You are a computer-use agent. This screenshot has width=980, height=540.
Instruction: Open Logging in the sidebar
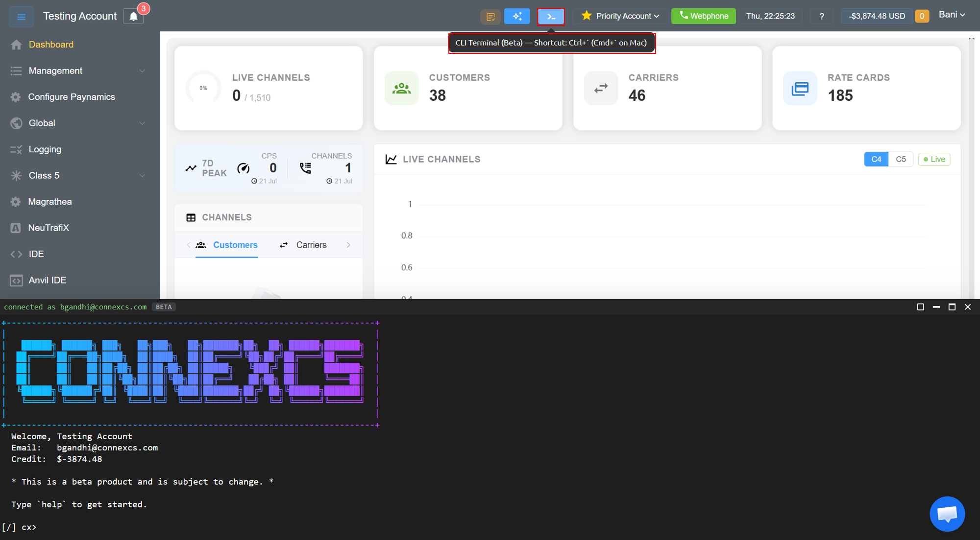pos(45,149)
